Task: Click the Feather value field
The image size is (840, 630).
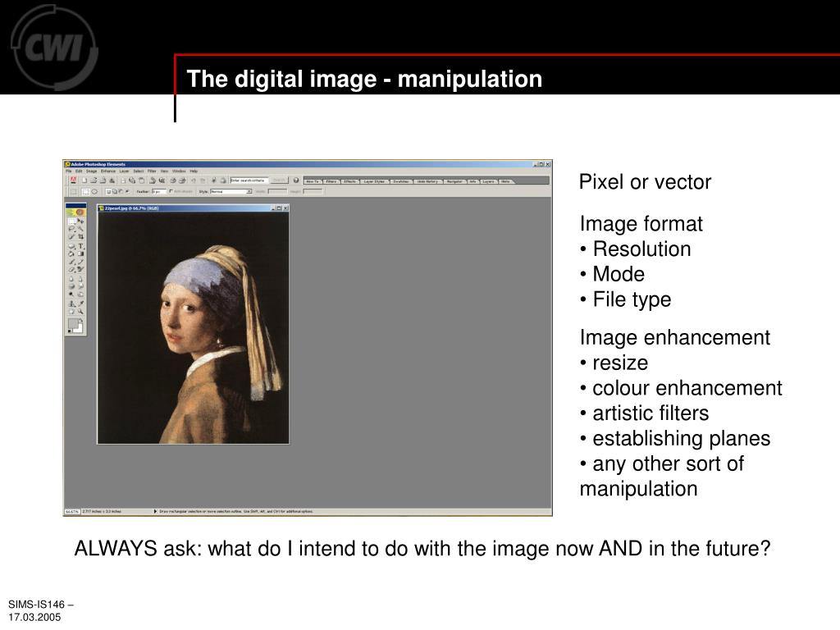Action: point(159,191)
